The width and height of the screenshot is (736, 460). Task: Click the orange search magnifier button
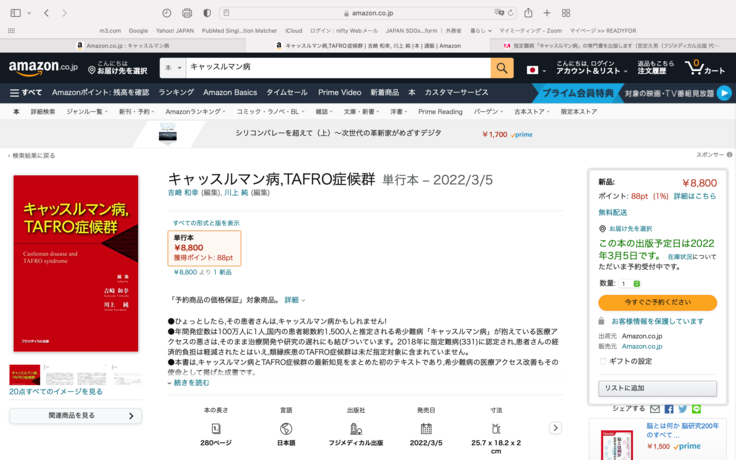coord(502,68)
